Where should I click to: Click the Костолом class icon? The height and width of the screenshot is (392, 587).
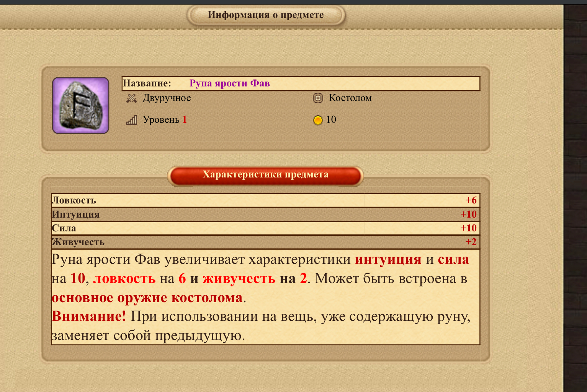click(x=318, y=98)
